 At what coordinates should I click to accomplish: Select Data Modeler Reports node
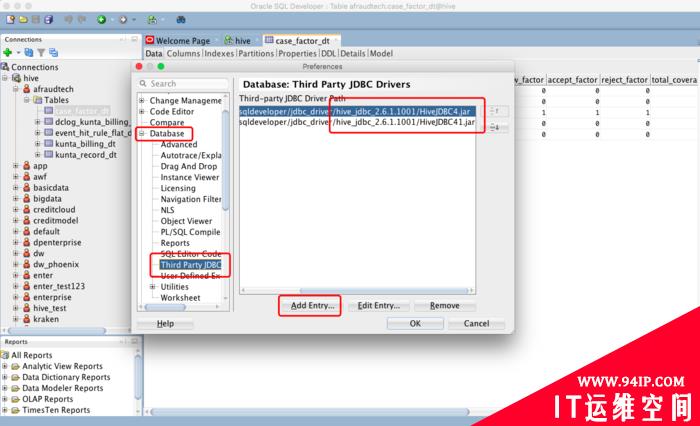click(62, 388)
